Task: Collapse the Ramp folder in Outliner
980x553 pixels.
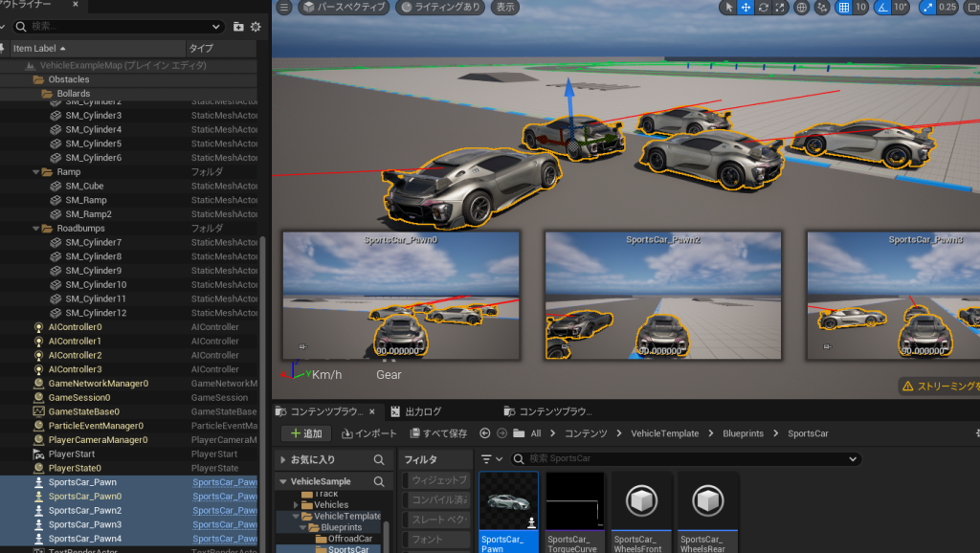Action: click(33, 172)
